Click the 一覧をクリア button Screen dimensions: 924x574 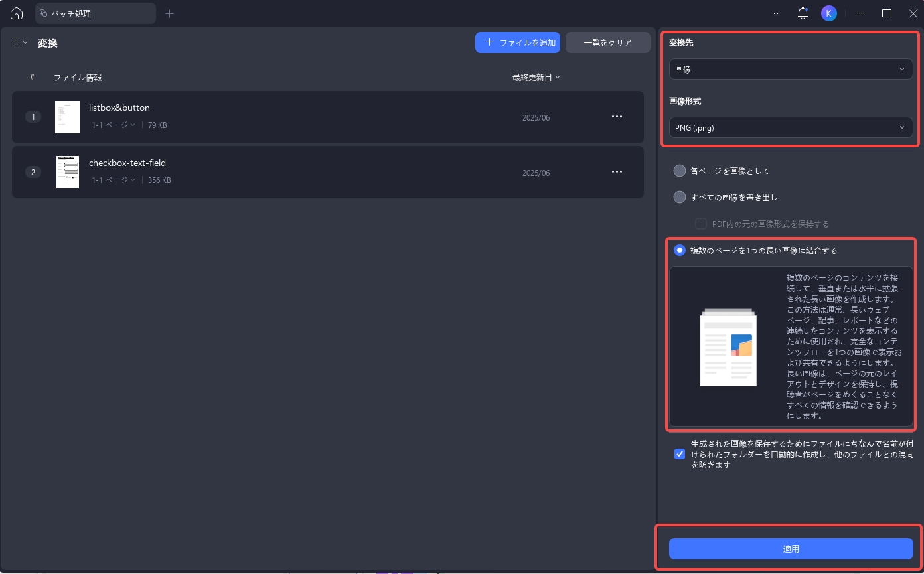point(608,42)
